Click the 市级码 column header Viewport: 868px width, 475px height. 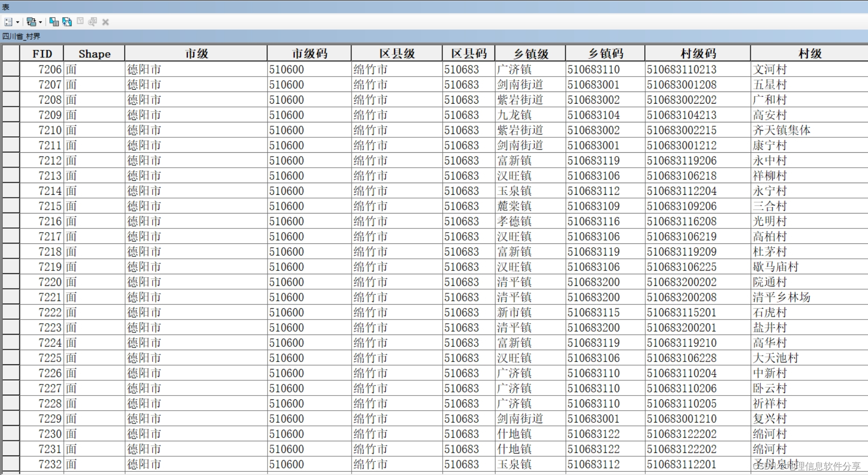click(309, 54)
